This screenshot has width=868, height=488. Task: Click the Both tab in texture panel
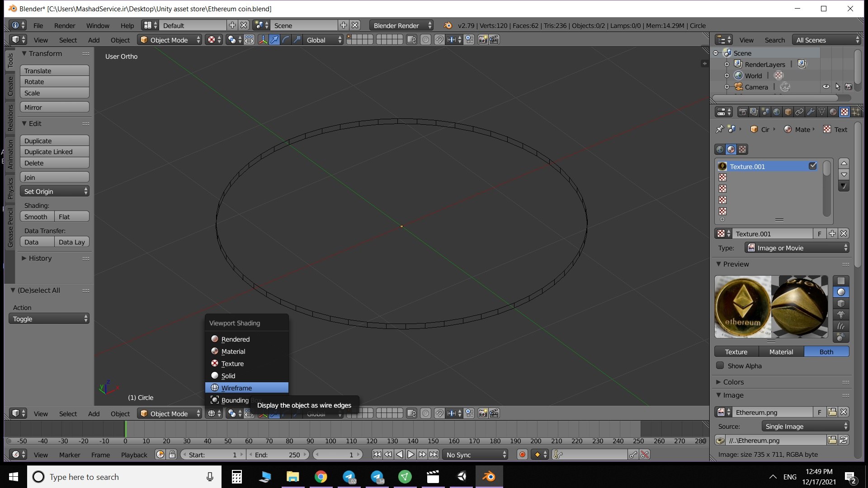point(827,351)
